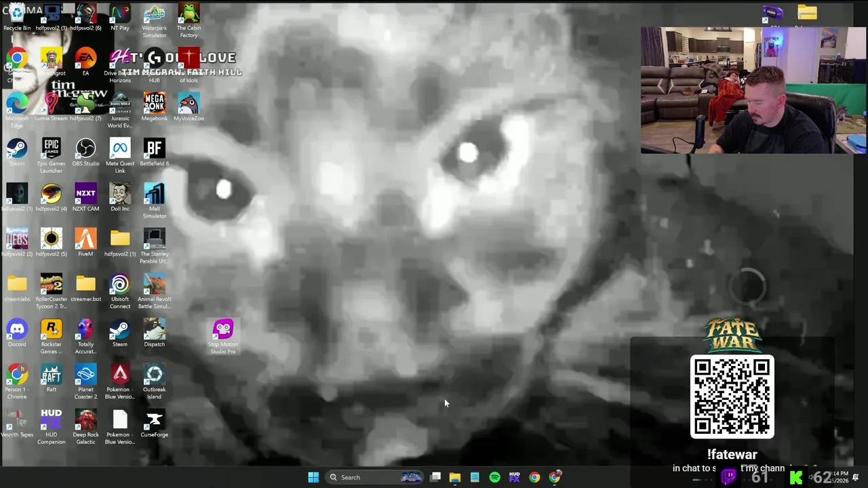Click the taskbar Search box

click(374, 477)
